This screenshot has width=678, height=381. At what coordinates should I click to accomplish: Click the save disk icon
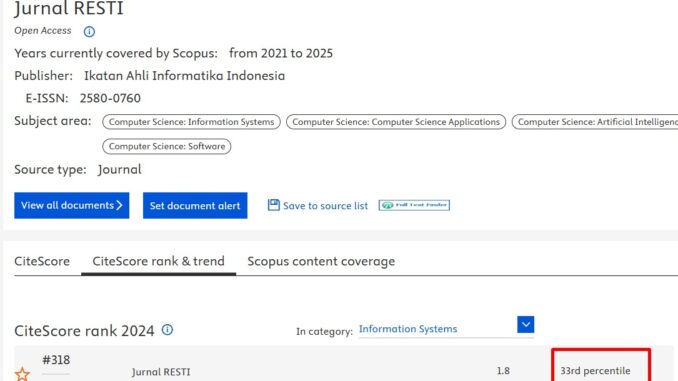tap(274, 205)
